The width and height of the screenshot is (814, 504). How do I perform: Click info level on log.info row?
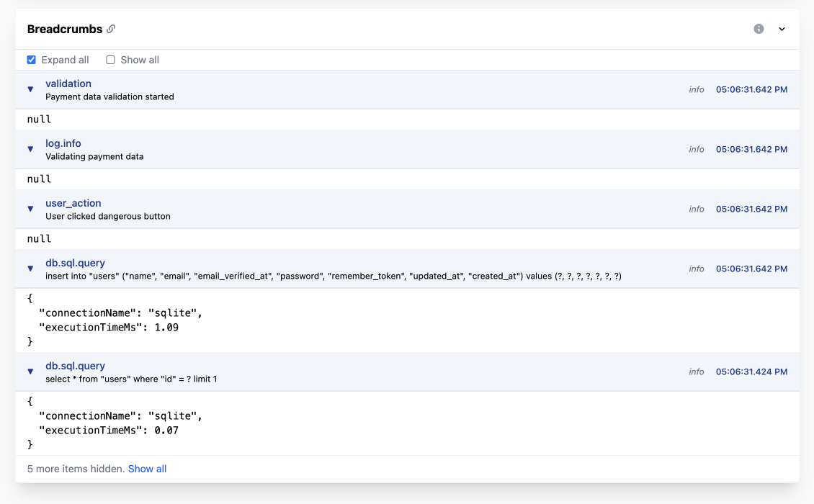696,149
